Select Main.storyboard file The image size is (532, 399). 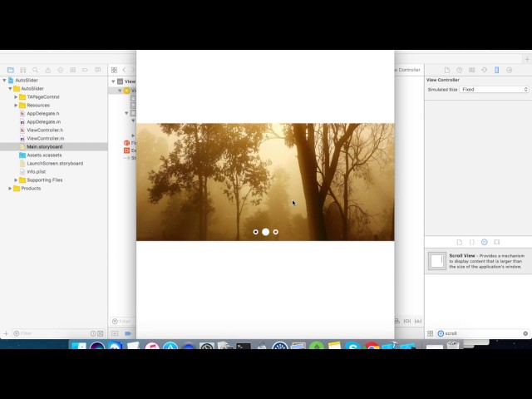coord(44,147)
